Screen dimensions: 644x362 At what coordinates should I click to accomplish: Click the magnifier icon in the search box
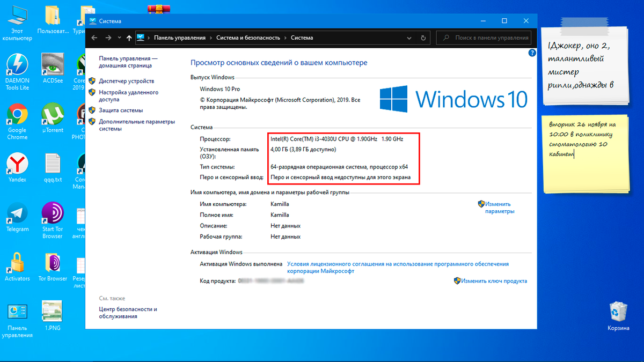tap(447, 38)
